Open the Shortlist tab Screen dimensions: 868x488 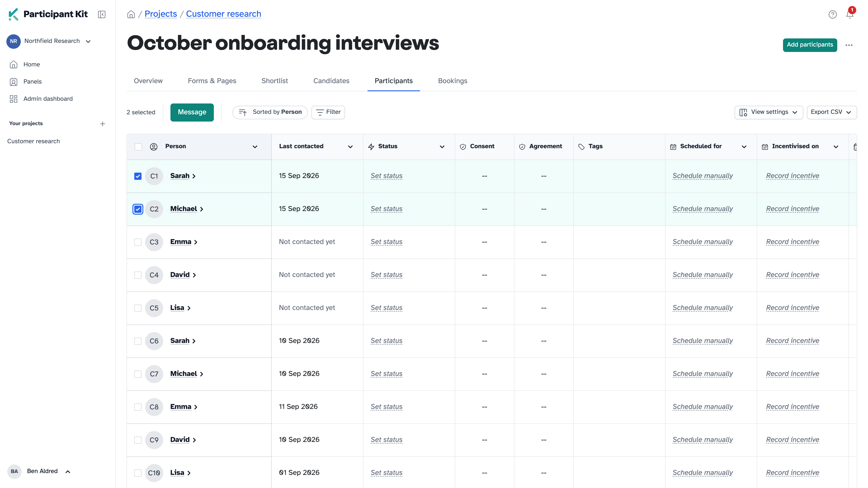pos(275,81)
